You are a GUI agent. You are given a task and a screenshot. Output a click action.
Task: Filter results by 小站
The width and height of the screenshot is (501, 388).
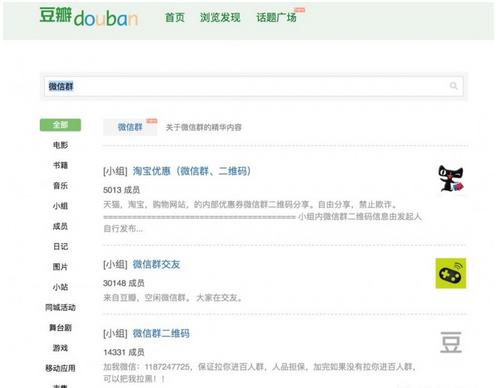(60, 287)
